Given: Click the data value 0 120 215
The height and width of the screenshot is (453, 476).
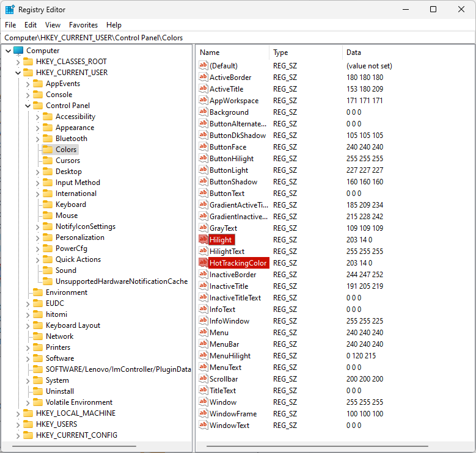Looking at the screenshot, I should pyautogui.click(x=361, y=356).
